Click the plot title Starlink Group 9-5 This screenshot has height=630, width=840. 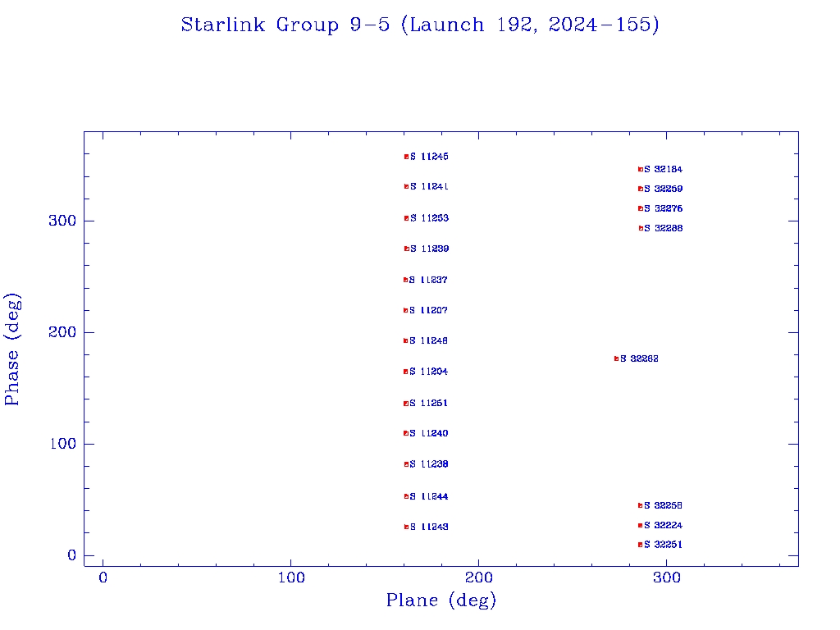click(420, 25)
